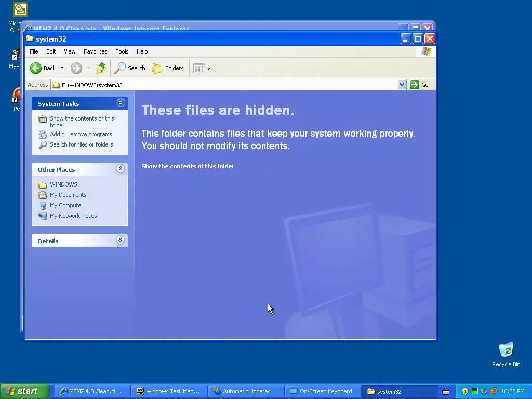532x399 pixels.
Task: Click the Add or remove programs icon
Action: [43, 135]
